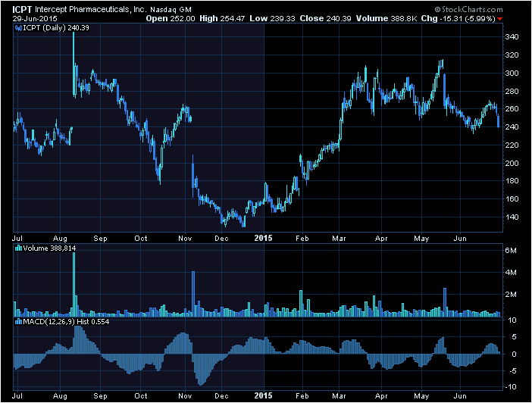Click the bar icon beside Volume 388,814
532x403 pixels.
pyautogui.click(x=18, y=248)
